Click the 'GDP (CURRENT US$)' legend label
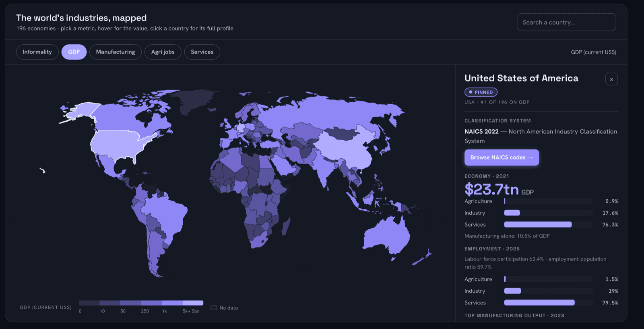The image size is (644, 329). pos(45,308)
